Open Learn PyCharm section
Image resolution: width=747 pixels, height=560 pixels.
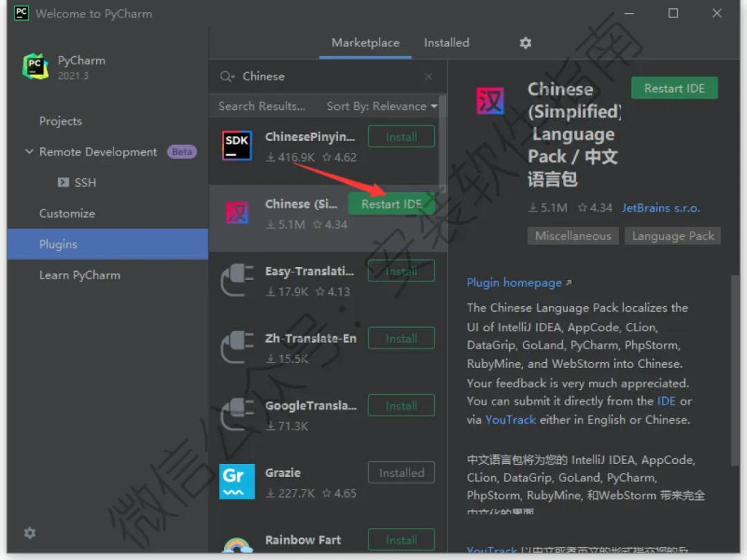pyautogui.click(x=80, y=275)
